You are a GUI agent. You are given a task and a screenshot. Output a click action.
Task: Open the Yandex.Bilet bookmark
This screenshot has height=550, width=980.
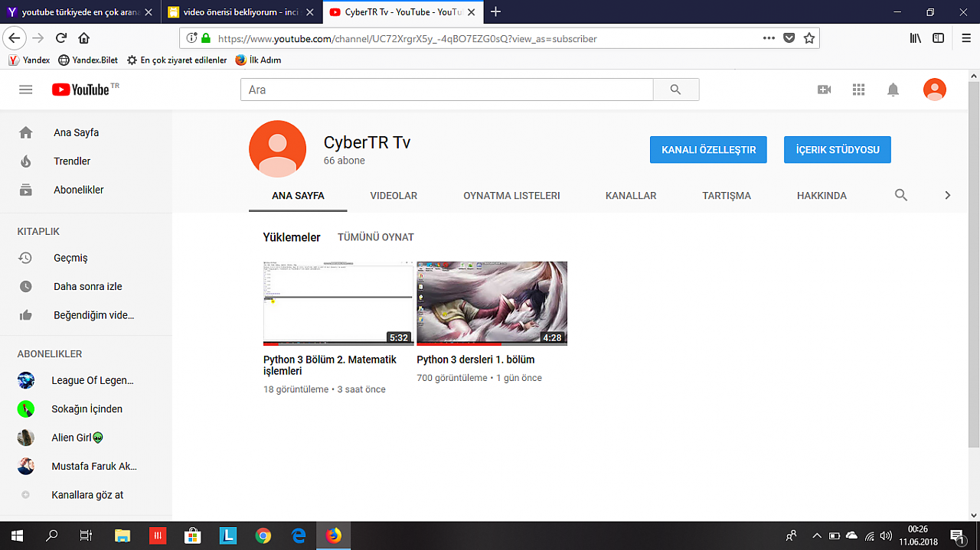89,60
